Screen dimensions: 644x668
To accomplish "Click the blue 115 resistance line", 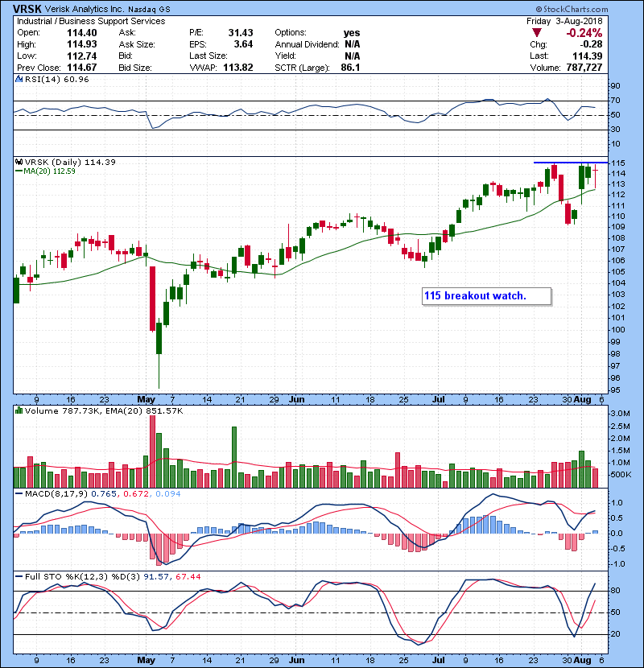I will (x=571, y=163).
